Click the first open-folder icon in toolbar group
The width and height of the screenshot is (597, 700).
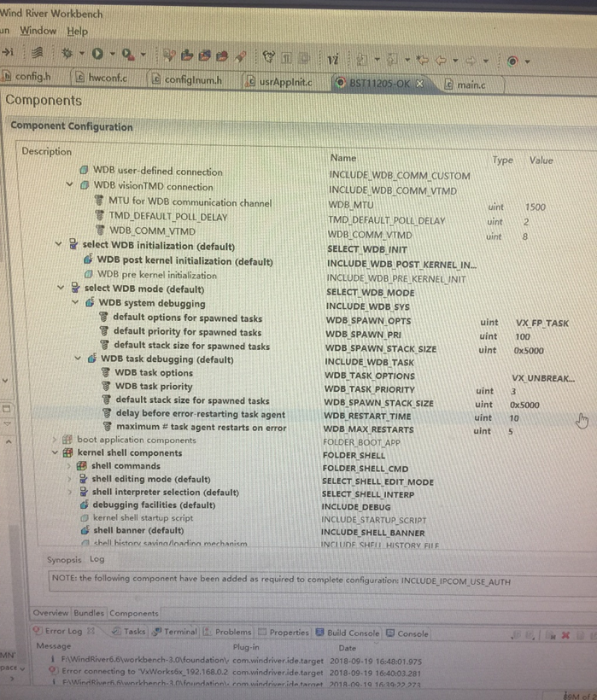(187, 55)
